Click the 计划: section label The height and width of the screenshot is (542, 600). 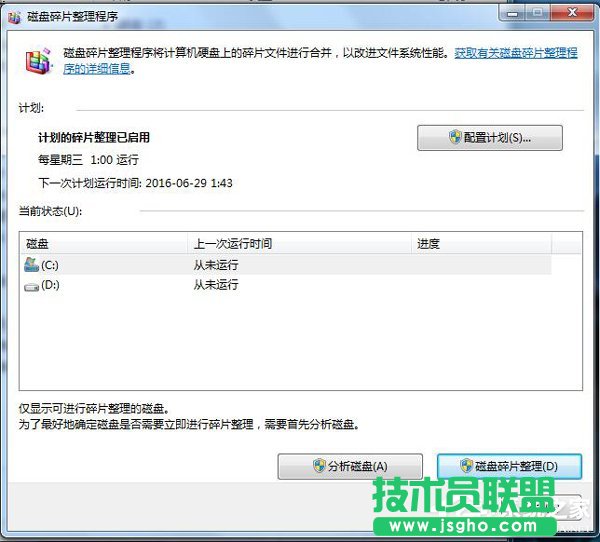click(x=31, y=108)
